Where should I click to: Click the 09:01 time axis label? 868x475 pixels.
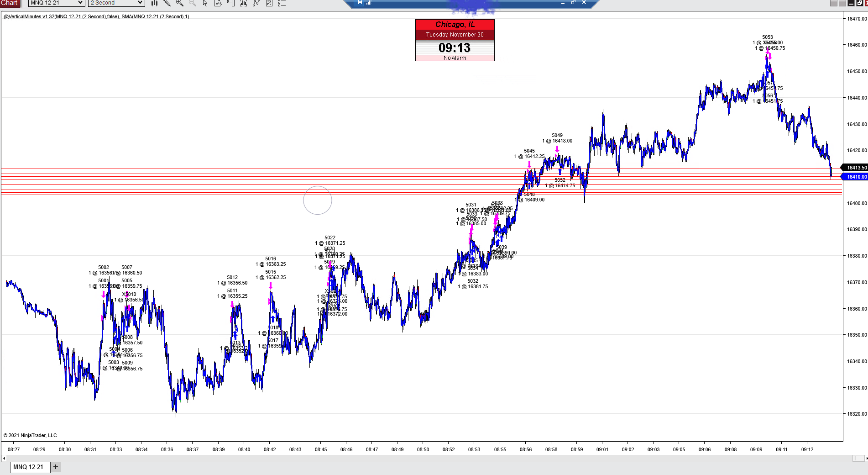(602, 449)
